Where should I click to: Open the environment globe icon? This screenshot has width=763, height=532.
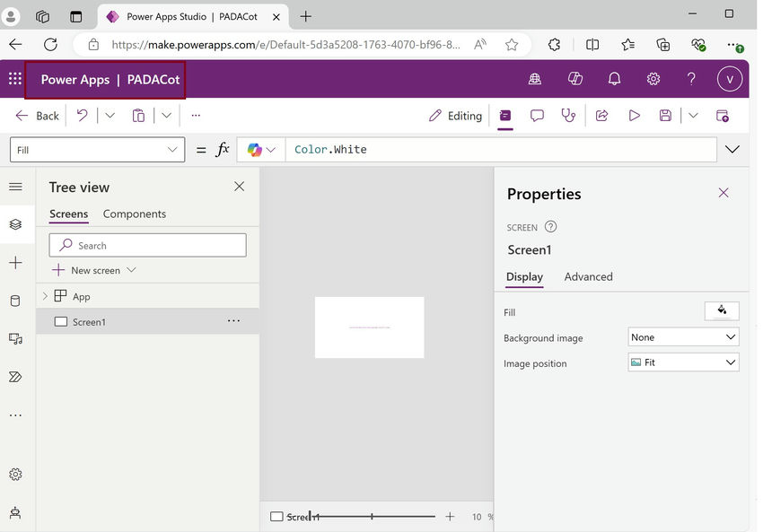click(x=535, y=79)
